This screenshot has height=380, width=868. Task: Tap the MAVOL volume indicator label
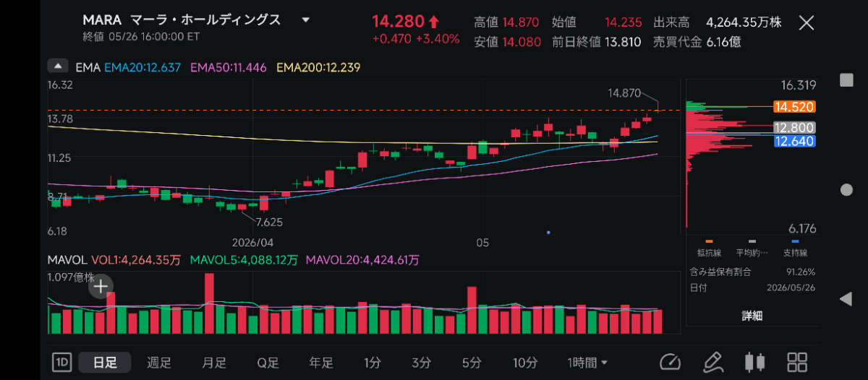click(67, 259)
